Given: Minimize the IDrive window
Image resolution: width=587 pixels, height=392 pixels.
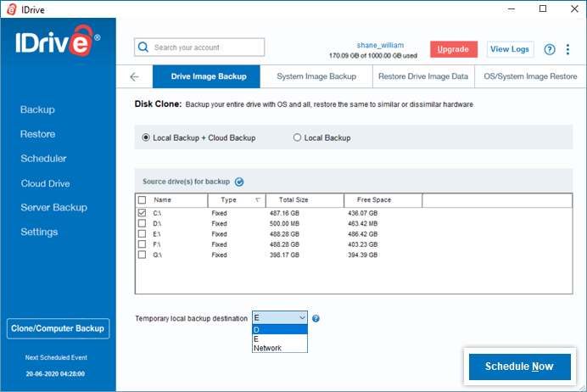Looking at the screenshot, I should [512, 9].
